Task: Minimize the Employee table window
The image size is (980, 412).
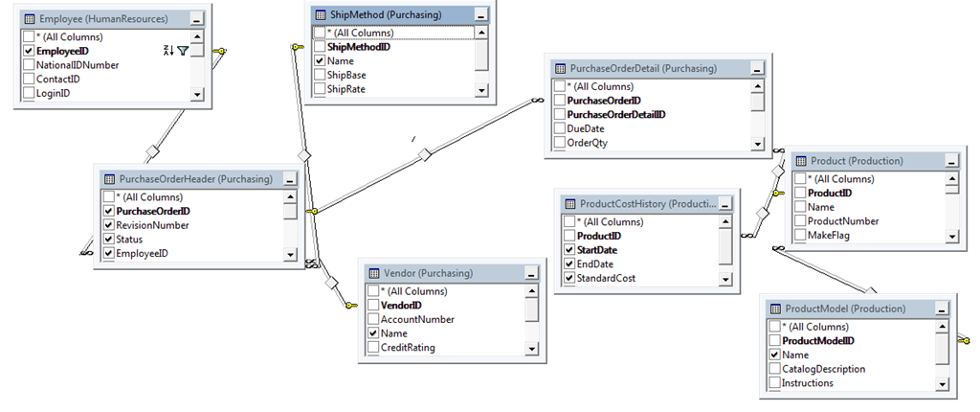Action: [196, 19]
